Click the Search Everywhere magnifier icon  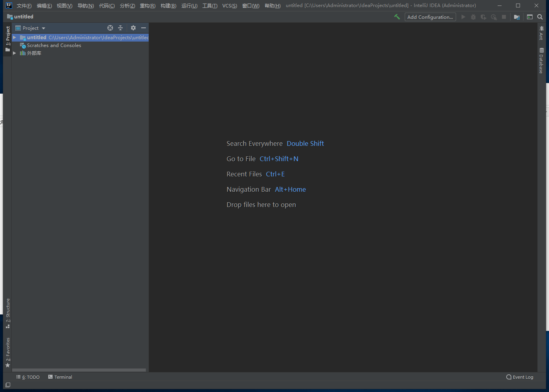point(540,17)
